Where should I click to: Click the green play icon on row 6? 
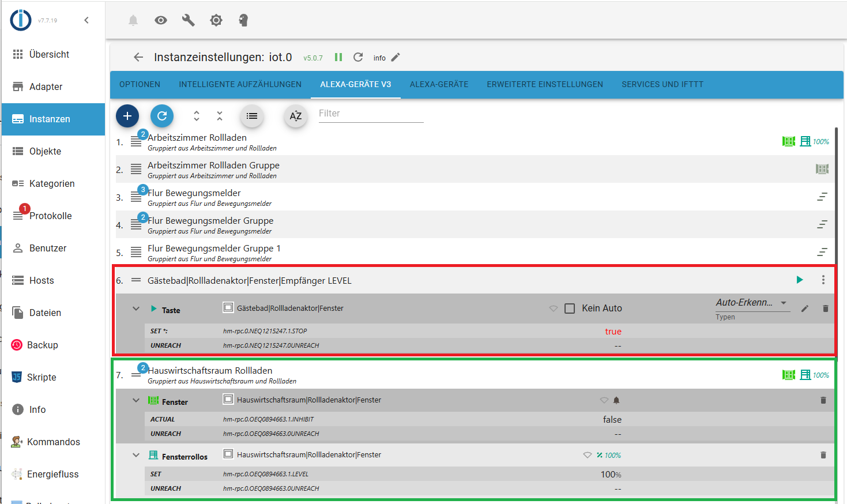point(800,280)
